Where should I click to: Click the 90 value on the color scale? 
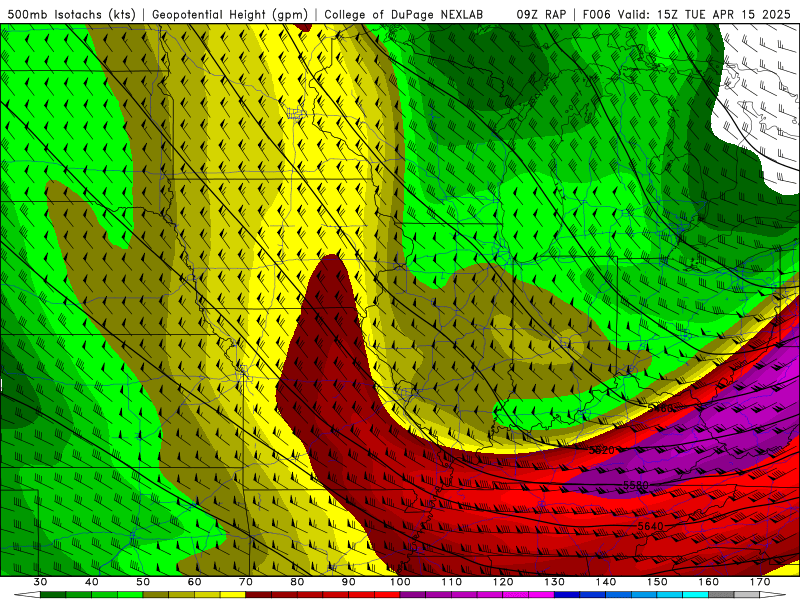point(348,582)
